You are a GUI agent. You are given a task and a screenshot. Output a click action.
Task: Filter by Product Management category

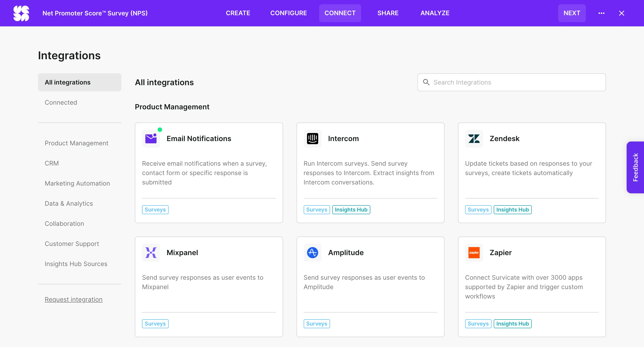click(76, 143)
